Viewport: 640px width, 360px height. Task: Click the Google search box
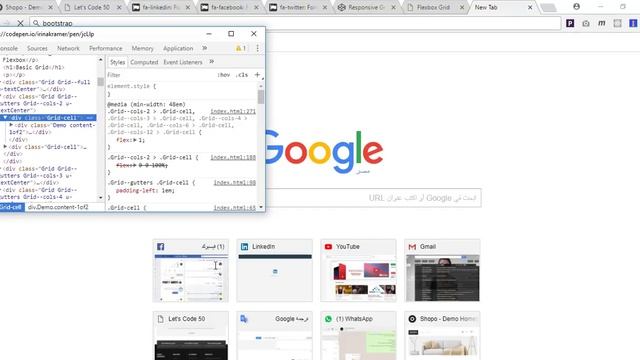click(x=373, y=198)
